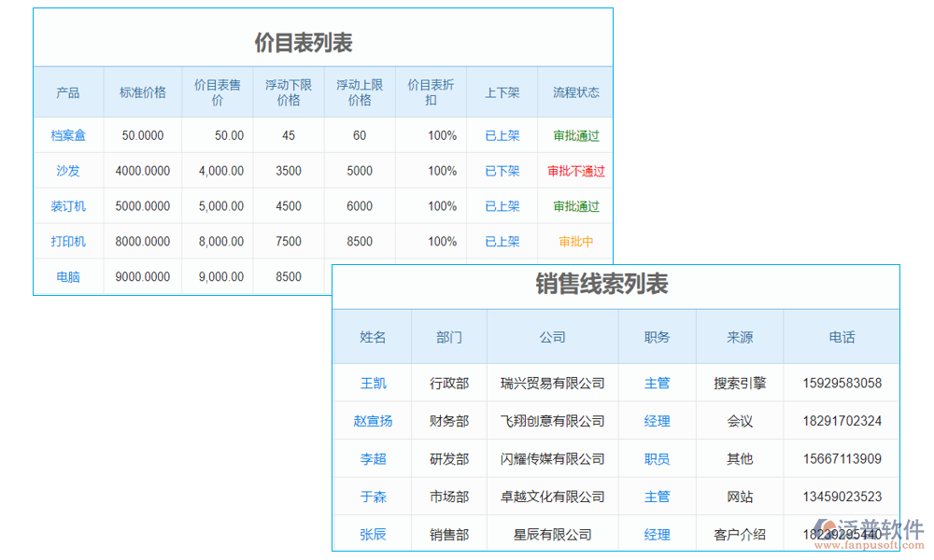Open lead 张辰 in sales leads table

(x=373, y=534)
